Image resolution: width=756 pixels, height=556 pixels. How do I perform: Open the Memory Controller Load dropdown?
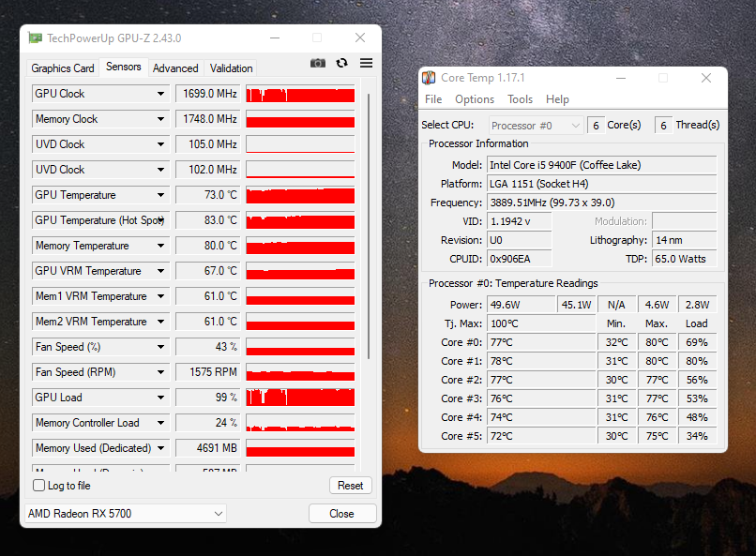[x=160, y=423]
